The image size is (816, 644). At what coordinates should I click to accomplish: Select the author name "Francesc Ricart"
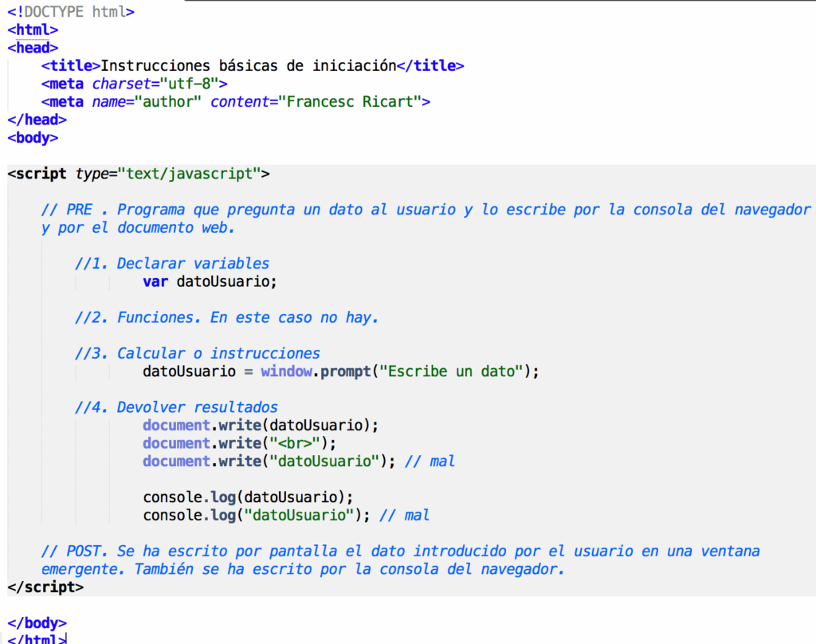[x=362, y=101]
